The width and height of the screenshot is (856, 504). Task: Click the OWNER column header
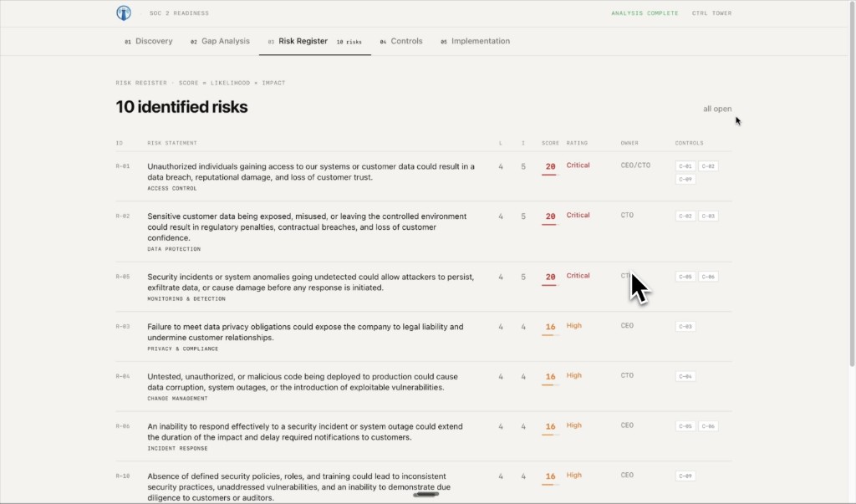(629, 143)
